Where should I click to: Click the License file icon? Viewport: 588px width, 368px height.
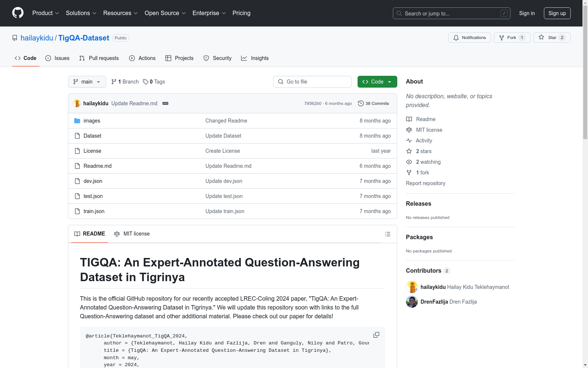point(77,151)
